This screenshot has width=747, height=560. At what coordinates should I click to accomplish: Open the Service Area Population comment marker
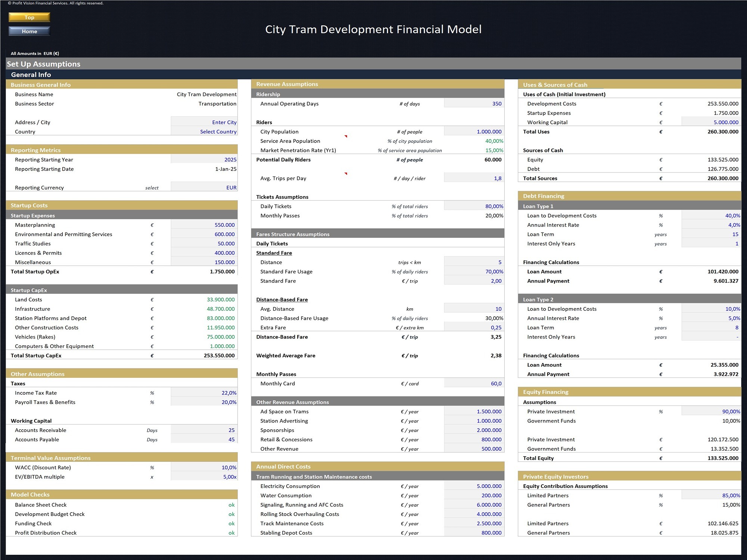(x=347, y=136)
